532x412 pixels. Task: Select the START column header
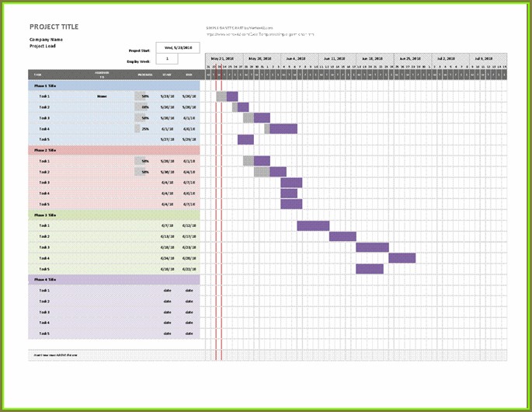[167, 75]
